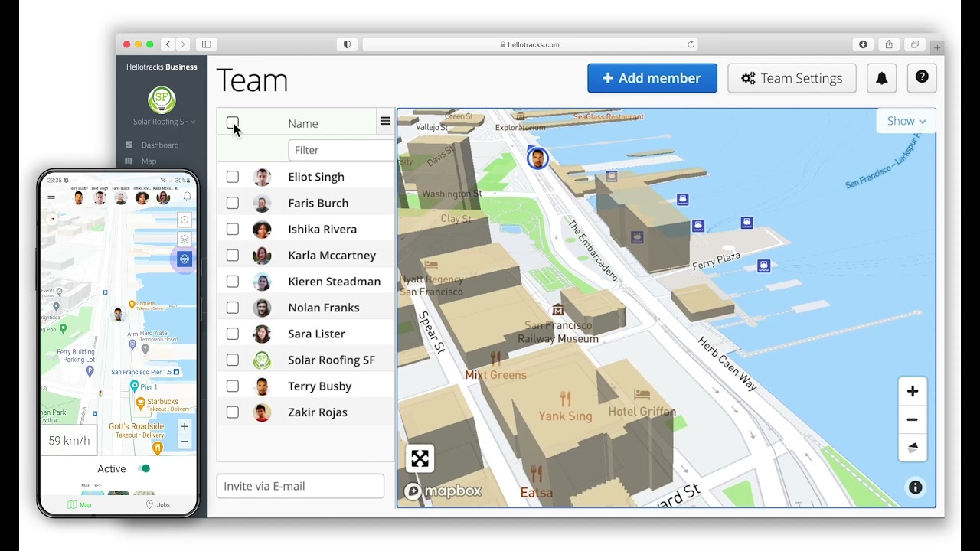Reset map bearing with compass button
This screenshot has height=551, width=980.
[x=912, y=448]
